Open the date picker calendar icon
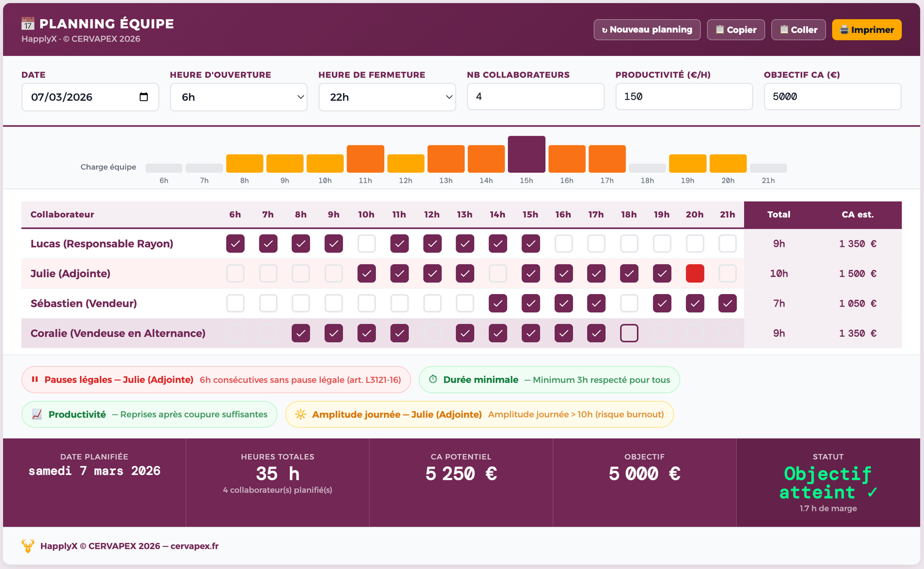The height and width of the screenshot is (569, 924). (x=144, y=97)
